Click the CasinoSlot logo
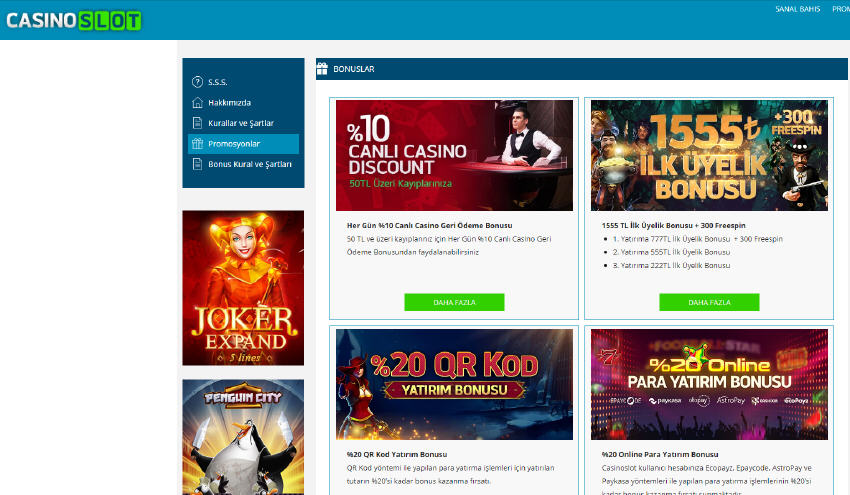The height and width of the screenshot is (495, 850). pos(74,20)
